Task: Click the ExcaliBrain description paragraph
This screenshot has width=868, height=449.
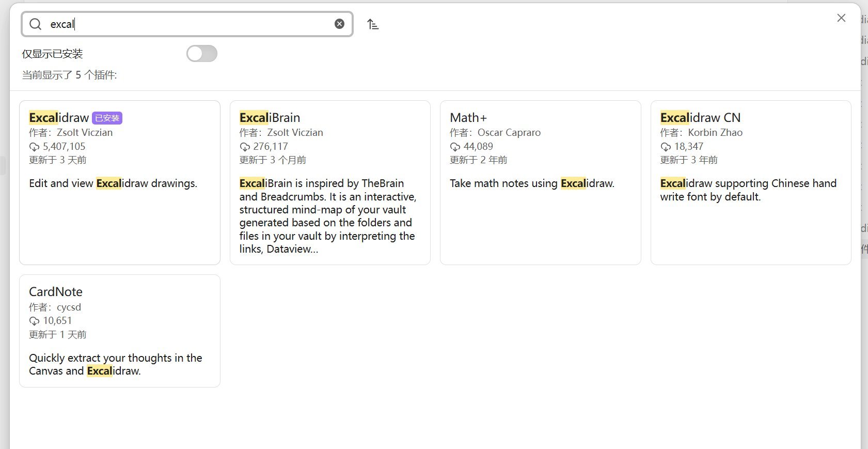Action: (x=328, y=216)
